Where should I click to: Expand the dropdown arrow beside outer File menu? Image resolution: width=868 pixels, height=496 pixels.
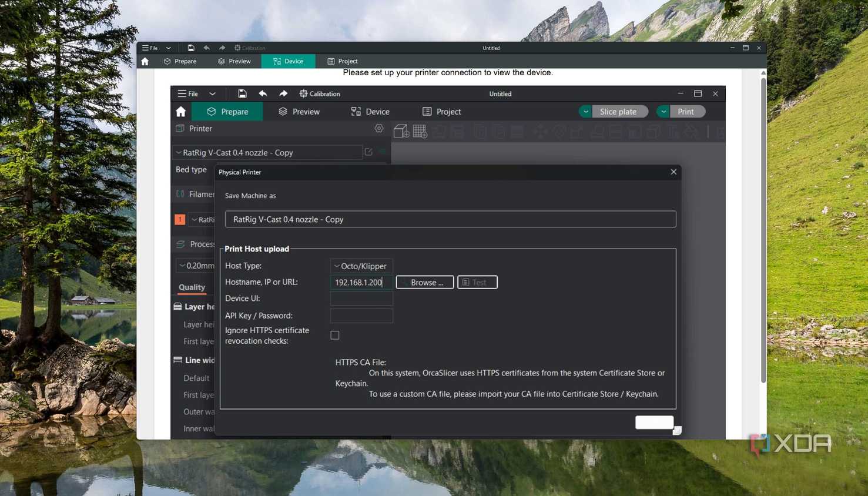169,48
